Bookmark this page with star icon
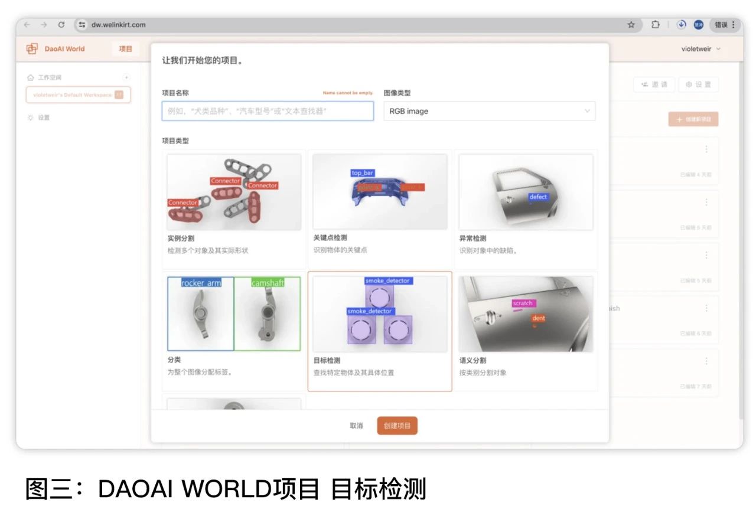Image resolution: width=756 pixels, height=532 pixels. pos(631,25)
